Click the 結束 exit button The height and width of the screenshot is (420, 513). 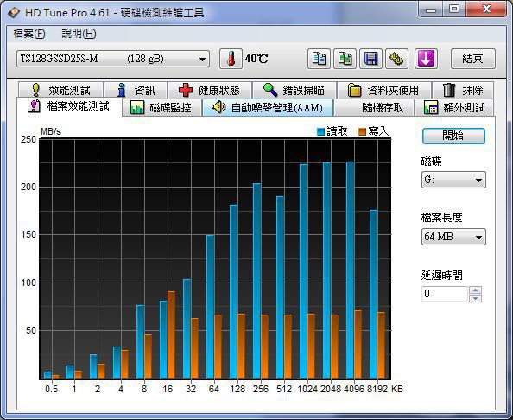[473, 59]
